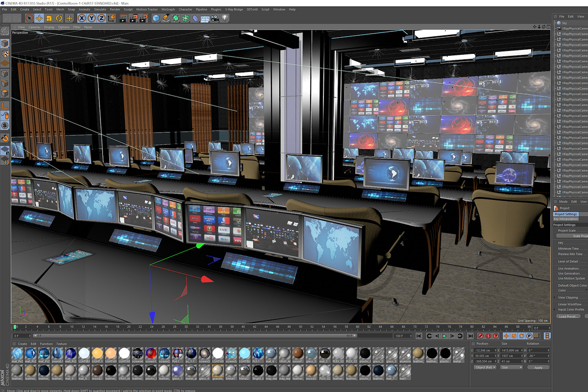Select the Live Selection arrow tool

tap(29, 18)
